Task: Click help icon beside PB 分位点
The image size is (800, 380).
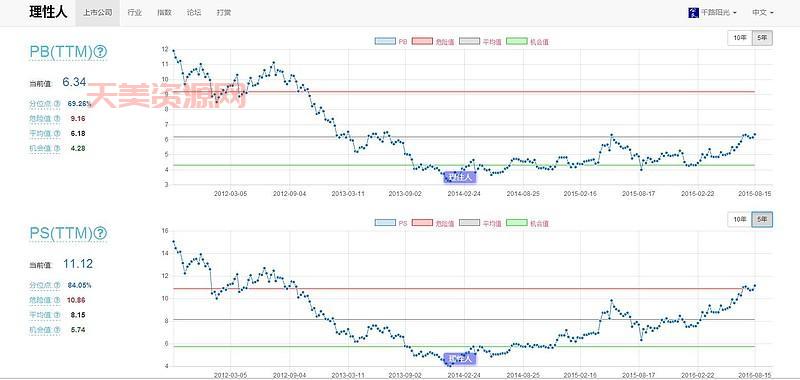Action: pyautogui.click(x=57, y=104)
